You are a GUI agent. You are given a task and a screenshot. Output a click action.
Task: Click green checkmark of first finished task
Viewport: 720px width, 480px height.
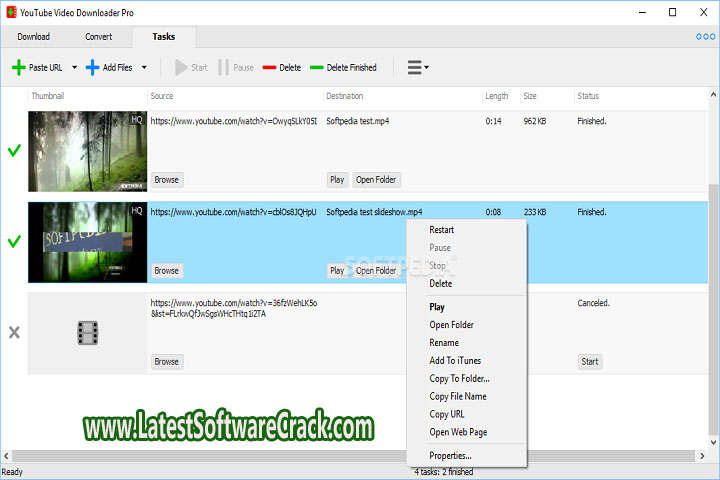tap(14, 151)
